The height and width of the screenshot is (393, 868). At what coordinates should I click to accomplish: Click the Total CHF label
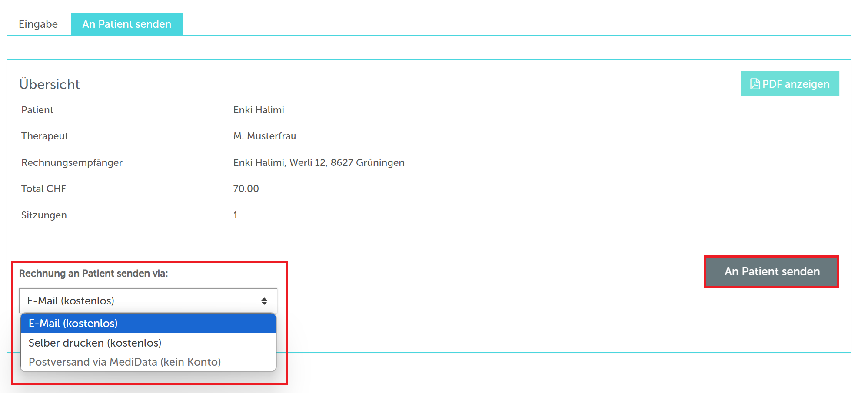pyautogui.click(x=43, y=188)
